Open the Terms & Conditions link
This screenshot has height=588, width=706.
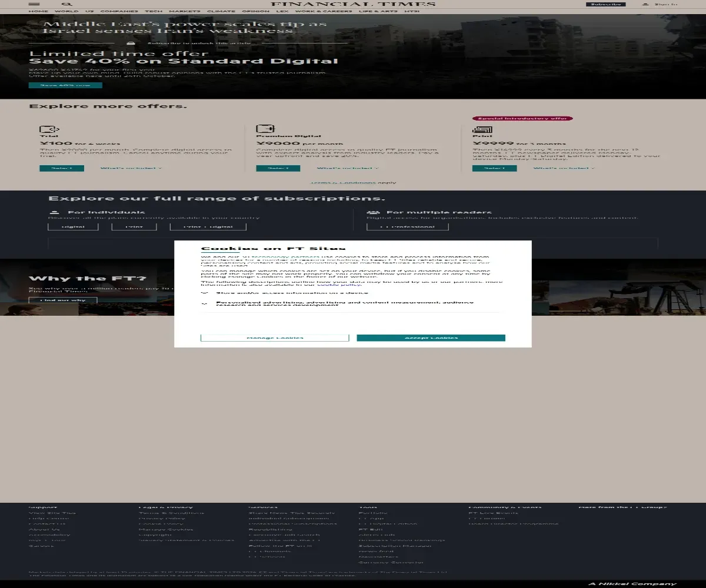343,182
